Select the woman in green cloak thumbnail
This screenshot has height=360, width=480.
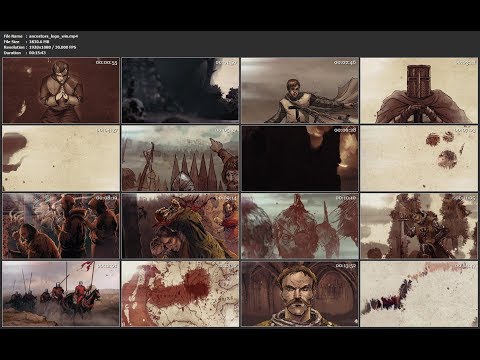click(x=180, y=226)
